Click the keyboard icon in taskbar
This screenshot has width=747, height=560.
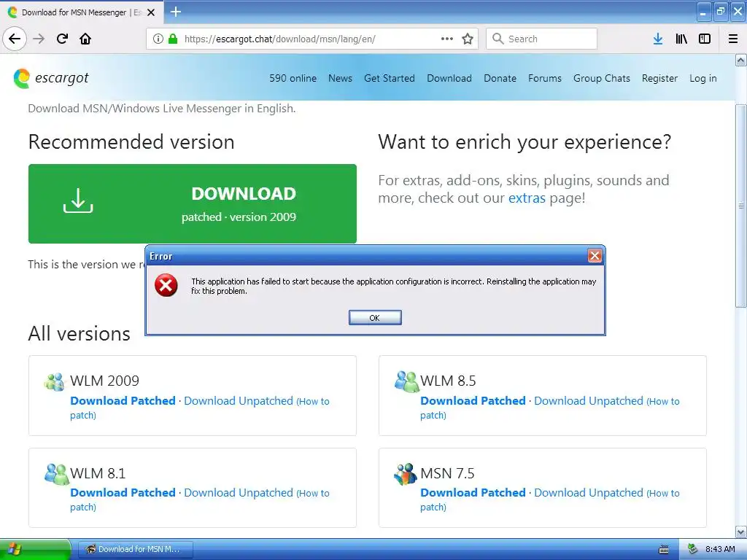664,550
